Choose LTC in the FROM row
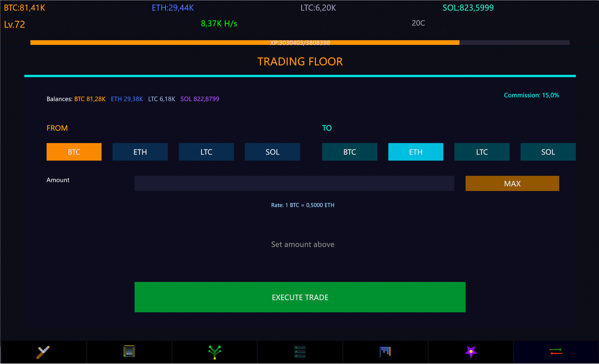This screenshot has height=364, width=599. [x=206, y=152]
